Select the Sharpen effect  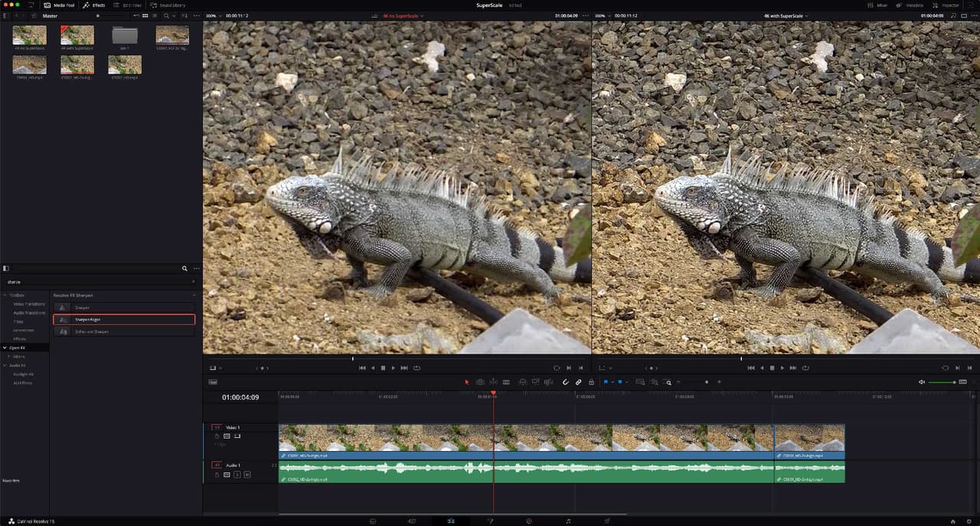point(124,307)
